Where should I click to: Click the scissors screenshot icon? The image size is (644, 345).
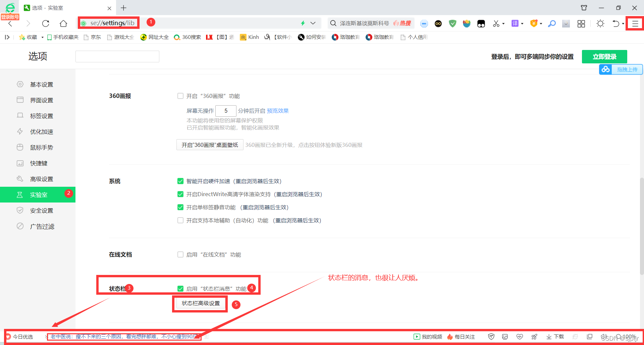tap(496, 23)
